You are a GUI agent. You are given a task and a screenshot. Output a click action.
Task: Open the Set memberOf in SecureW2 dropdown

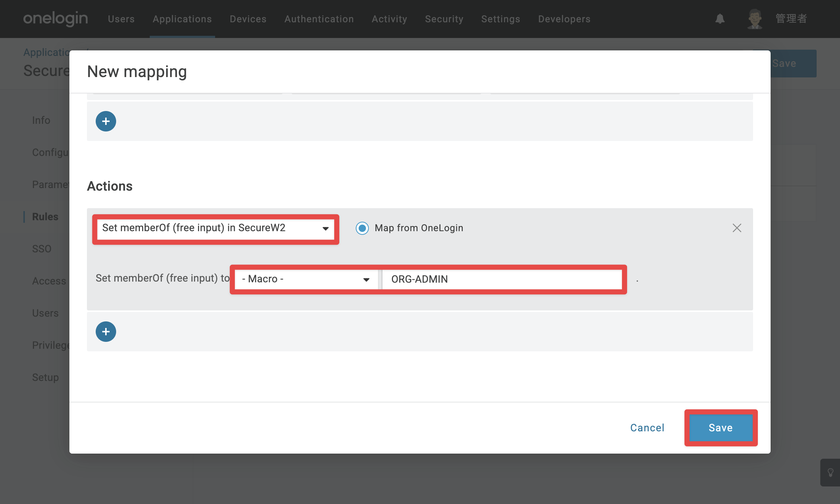click(215, 228)
